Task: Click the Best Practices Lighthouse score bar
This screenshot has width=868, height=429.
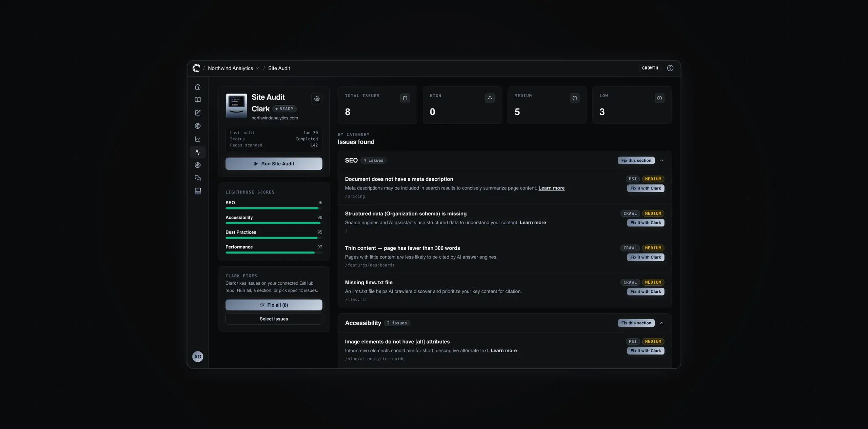Action: [274, 238]
